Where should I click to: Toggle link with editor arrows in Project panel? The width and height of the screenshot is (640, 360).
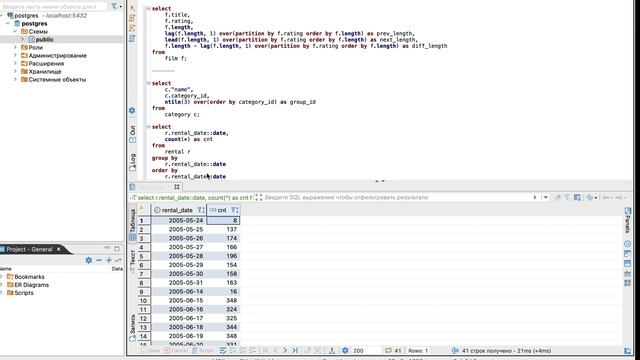[x=118, y=260]
